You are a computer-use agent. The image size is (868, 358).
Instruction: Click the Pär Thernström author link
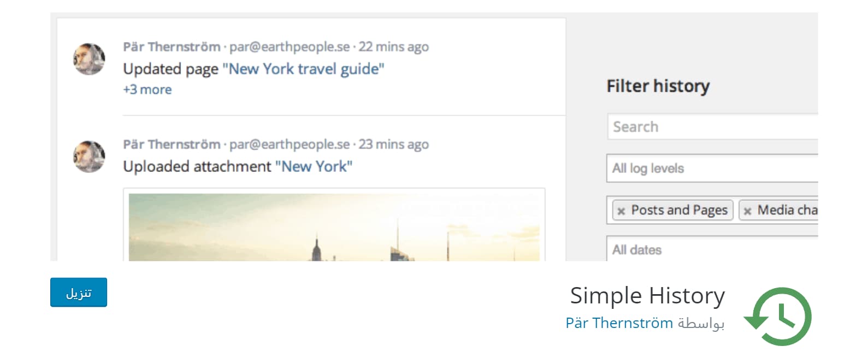pos(619,323)
